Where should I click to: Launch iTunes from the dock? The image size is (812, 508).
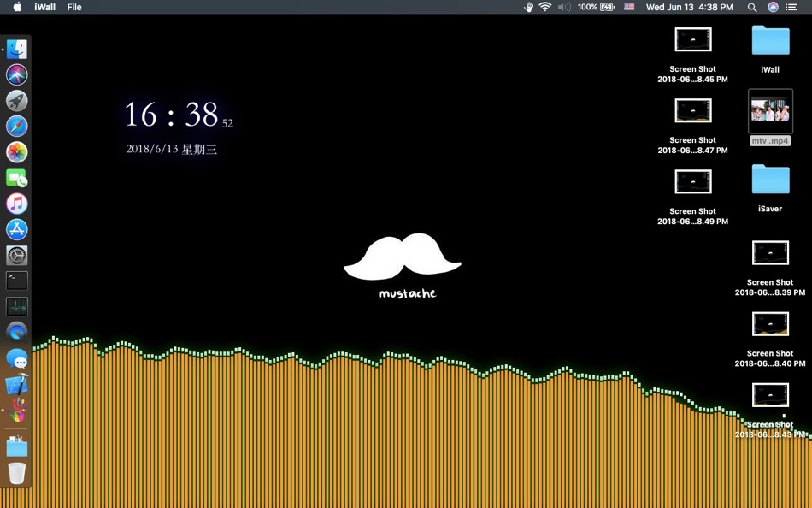[x=17, y=204]
